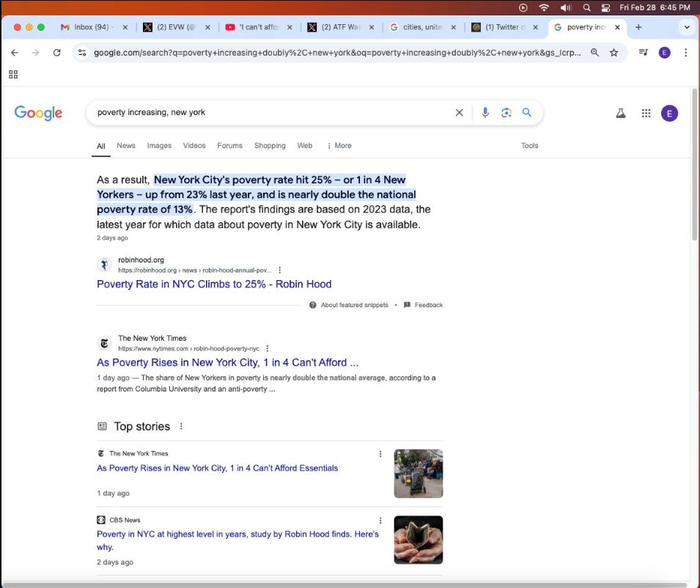This screenshot has height=588, width=700.
Task: Click the Google search query field
Action: click(x=273, y=112)
